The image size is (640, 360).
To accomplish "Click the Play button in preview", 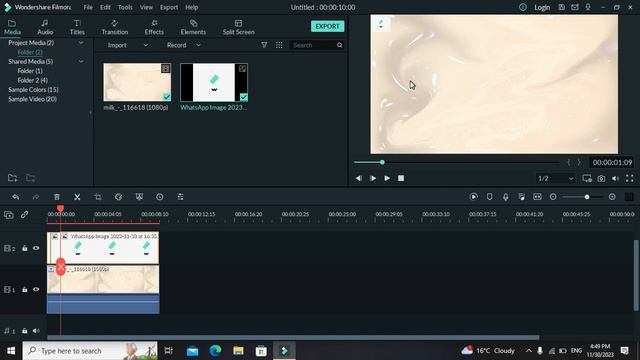I will tap(387, 178).
